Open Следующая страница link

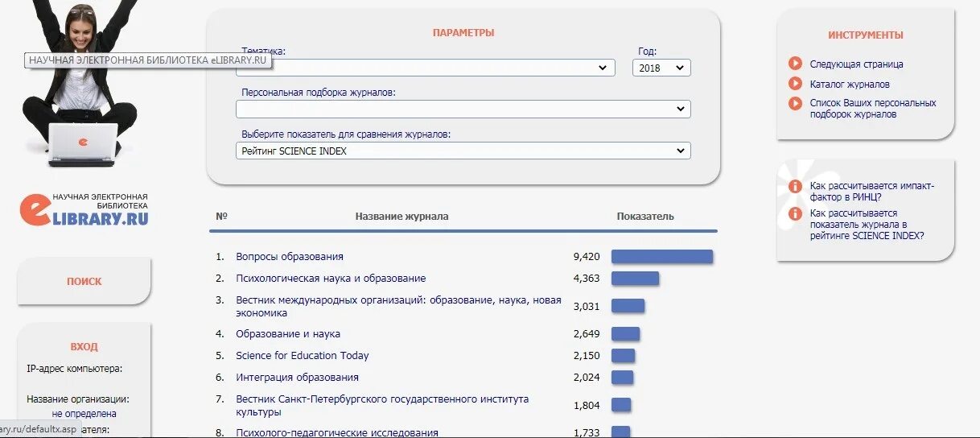coord(856,64)
